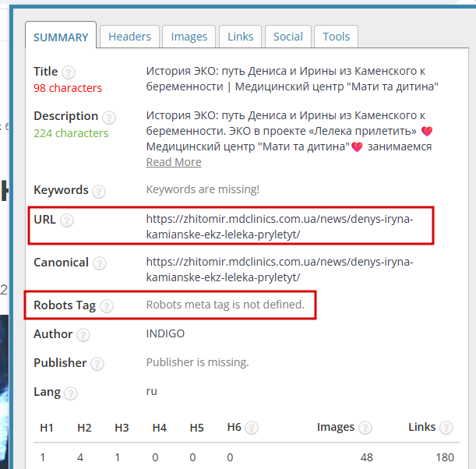Click the '98 characters' title length text
476x469 pixels.
point(68,88)
